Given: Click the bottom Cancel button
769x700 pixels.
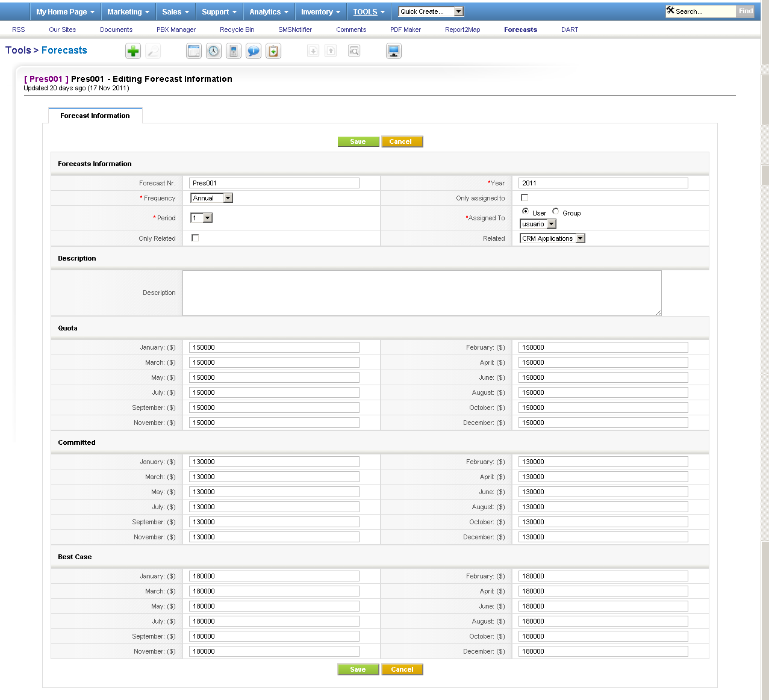Looking at the screenshot, I should click(x=402, y=669).
